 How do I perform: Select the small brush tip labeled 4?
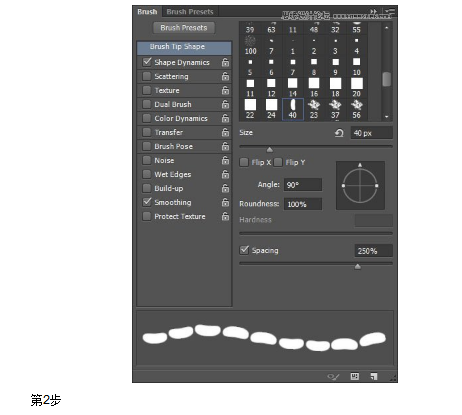357,46
